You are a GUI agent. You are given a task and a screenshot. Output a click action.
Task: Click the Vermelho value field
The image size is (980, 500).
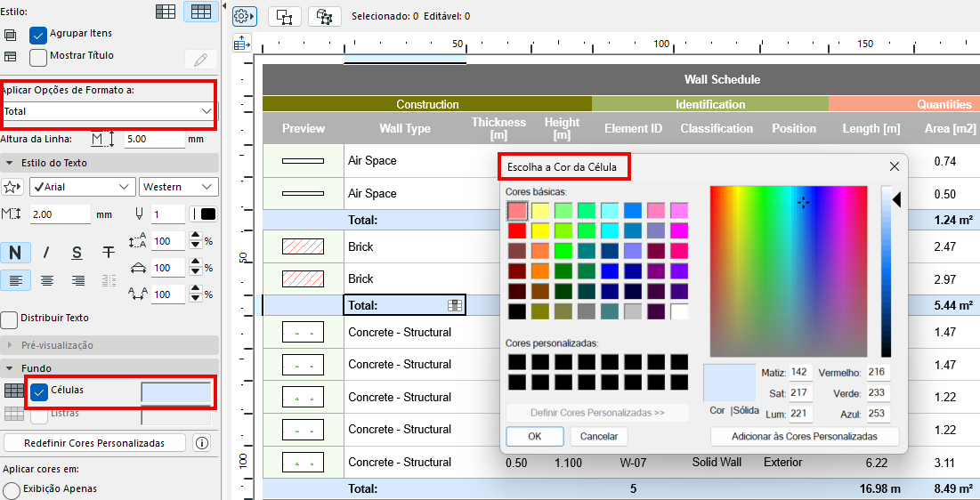(879, 372)
